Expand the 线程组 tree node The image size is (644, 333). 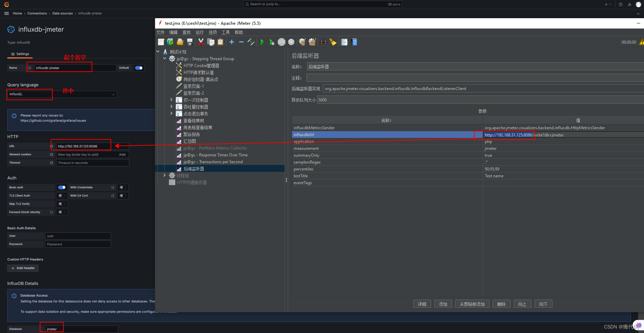(x=165, y=175)
